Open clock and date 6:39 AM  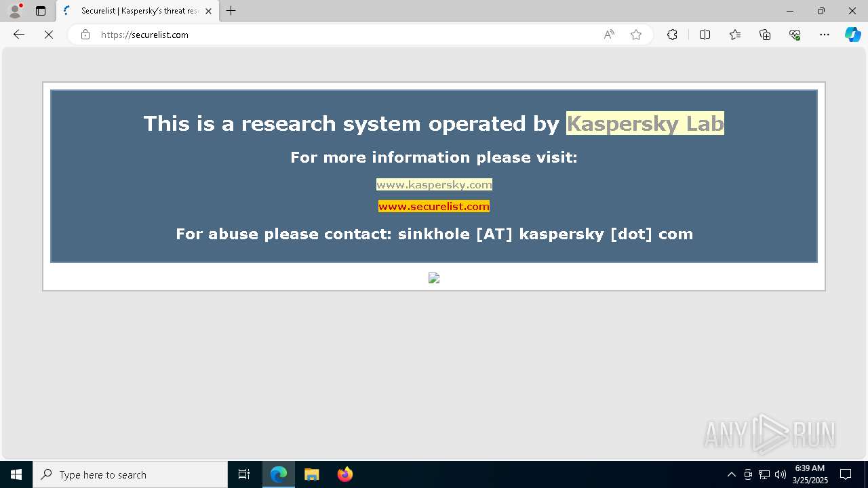point(810,474)
